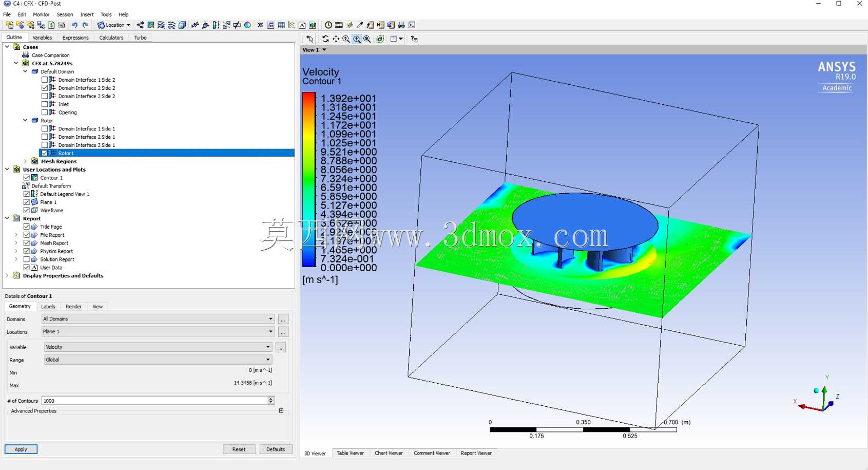
Task: Click Fit View magnifier icon
Action: point(367,39)
